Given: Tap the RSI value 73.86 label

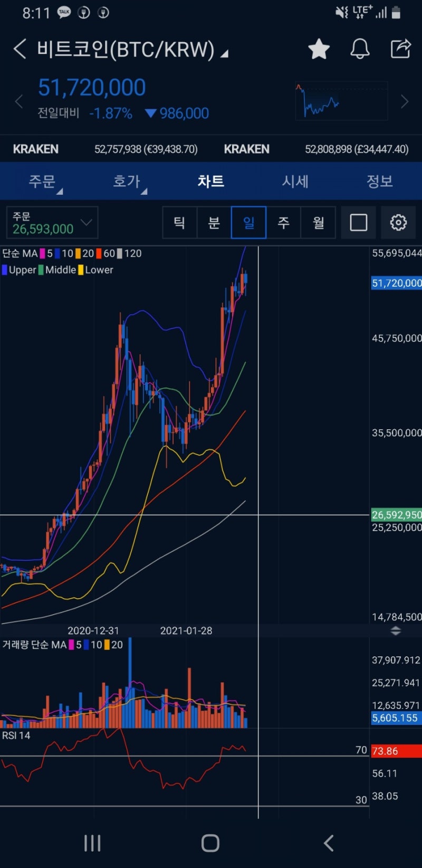Looking at the screenshot, I should (396, 751).
